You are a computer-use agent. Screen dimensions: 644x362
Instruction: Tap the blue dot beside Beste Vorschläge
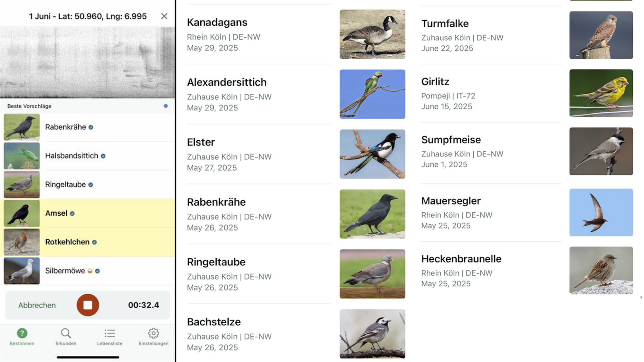(166, 106)
